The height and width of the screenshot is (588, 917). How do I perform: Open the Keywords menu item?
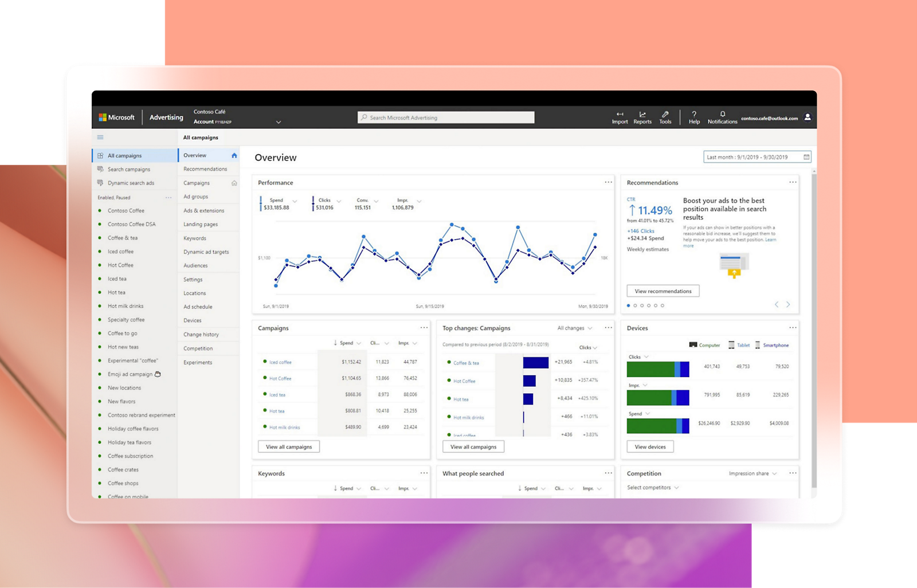(195, 238)
